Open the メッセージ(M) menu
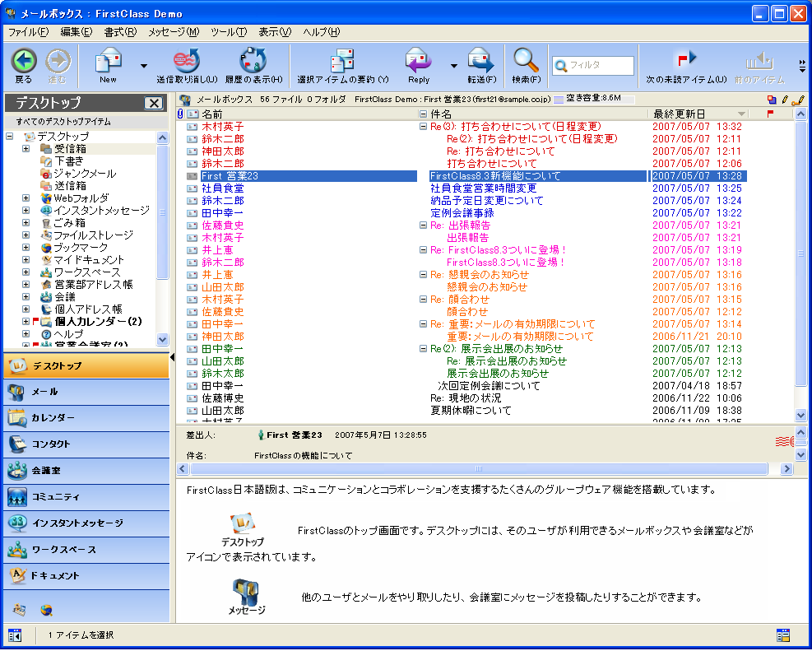This screenshot has width=812, height=651. (174, 32)
